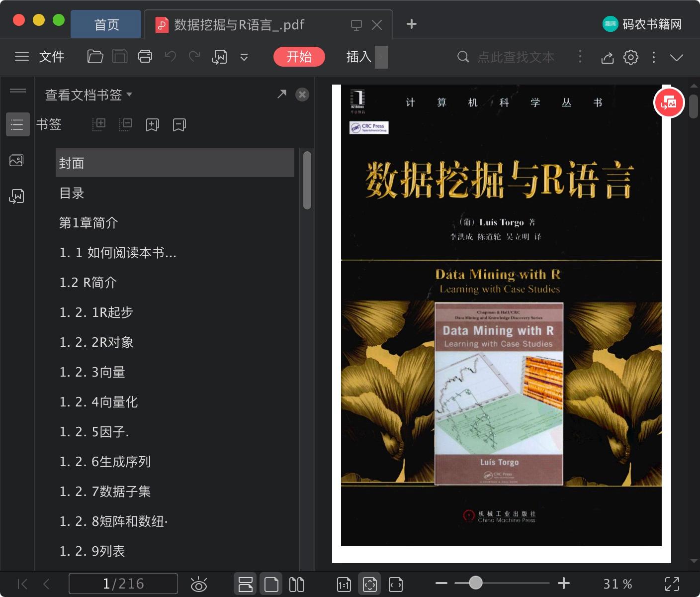This screenshot has height=597, width=700.
Task: Select the 开始 ribbon tab
Action: coord(299,57)
